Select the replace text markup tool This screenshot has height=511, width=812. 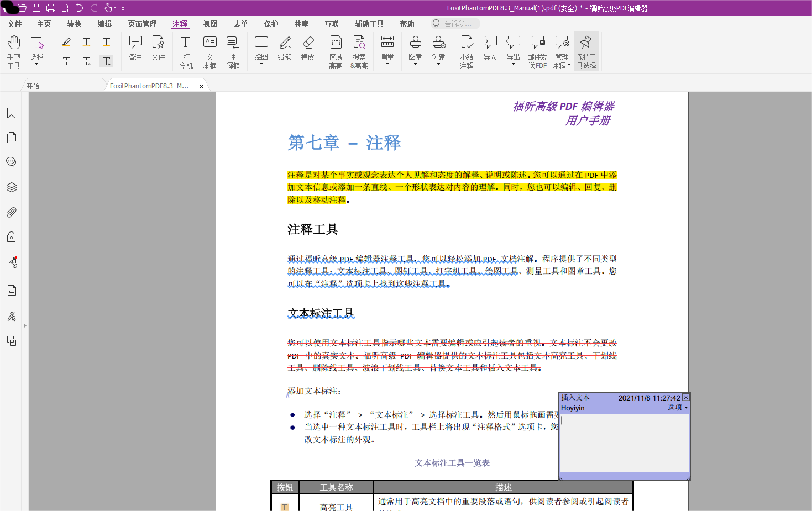tap(87, 61)
